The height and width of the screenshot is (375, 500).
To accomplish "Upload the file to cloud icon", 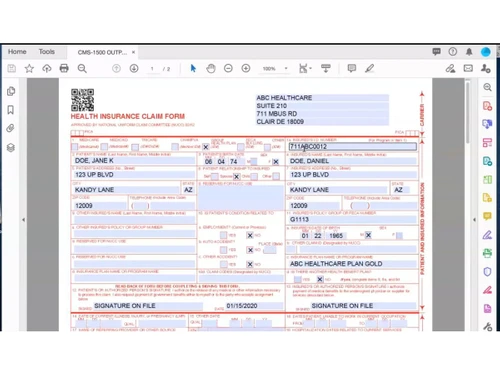I will [47, 68].
